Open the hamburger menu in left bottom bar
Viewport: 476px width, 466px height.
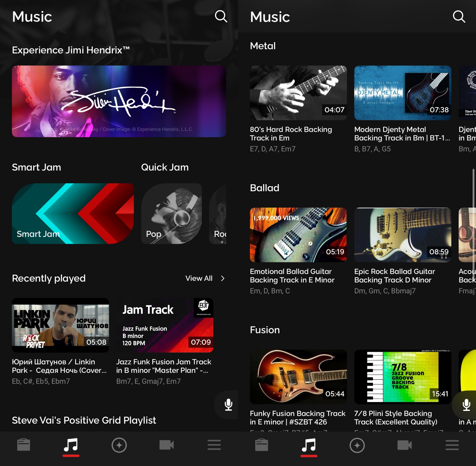pos(214,445)
